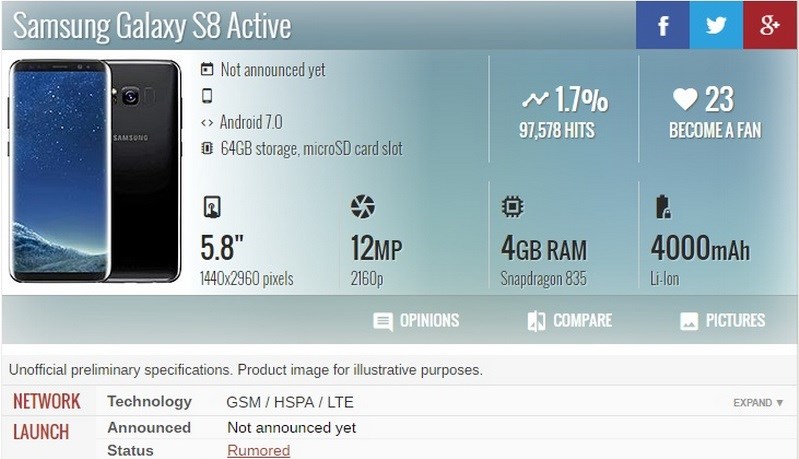Follow the Rumored status link

click(x=258, y=450)
